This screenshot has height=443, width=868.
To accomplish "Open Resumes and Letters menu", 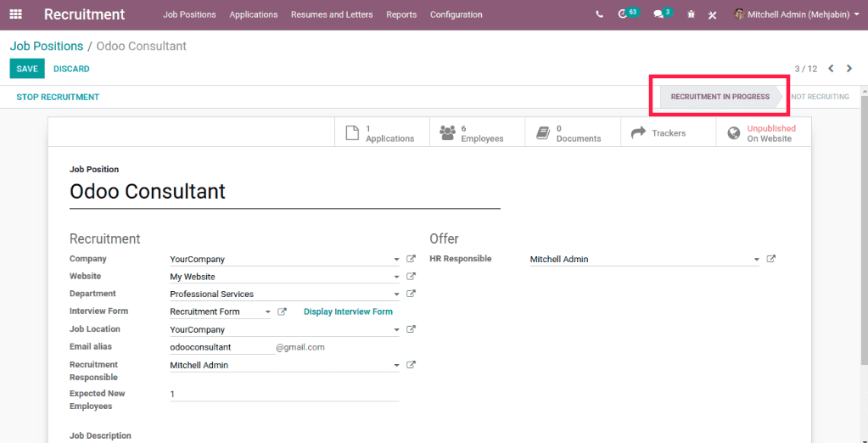I will tap(332, 14).
